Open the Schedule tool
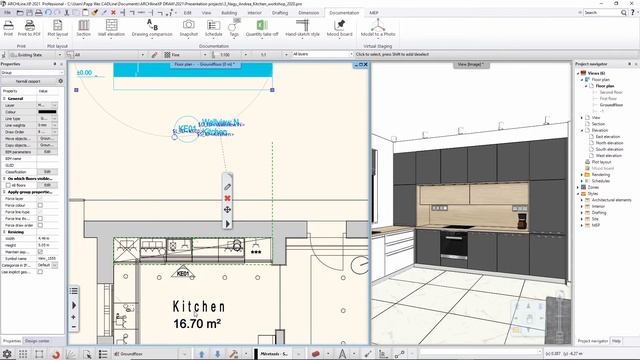 pos(213,28)
